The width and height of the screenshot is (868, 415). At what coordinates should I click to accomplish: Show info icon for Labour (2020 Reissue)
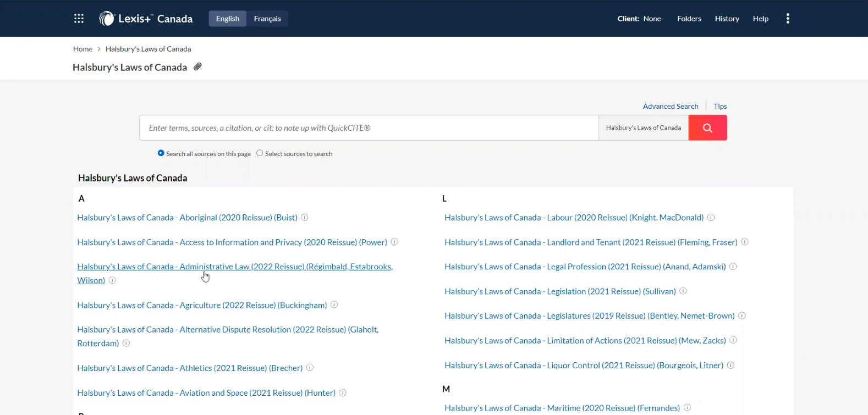click(711, 217)
